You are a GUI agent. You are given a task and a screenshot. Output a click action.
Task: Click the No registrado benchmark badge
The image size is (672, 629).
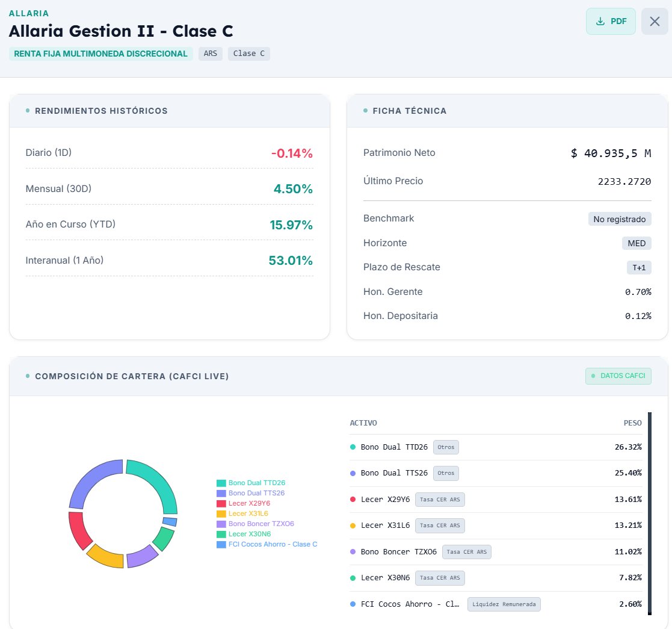[x=620, y=219]
